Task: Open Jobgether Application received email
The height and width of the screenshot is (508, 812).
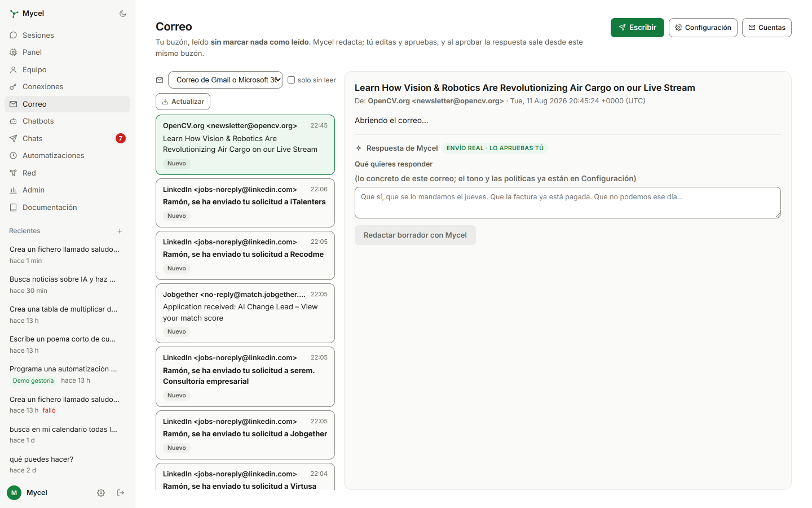Action: point(245,313)
